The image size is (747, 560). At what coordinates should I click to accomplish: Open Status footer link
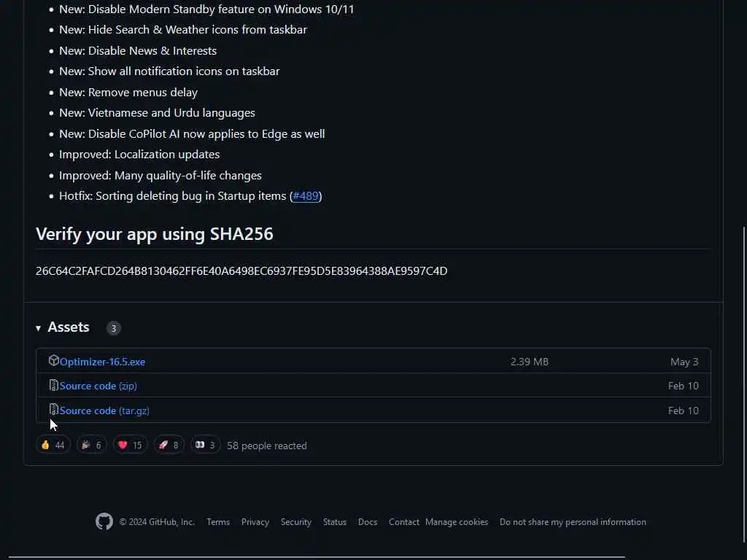point(335,522)
